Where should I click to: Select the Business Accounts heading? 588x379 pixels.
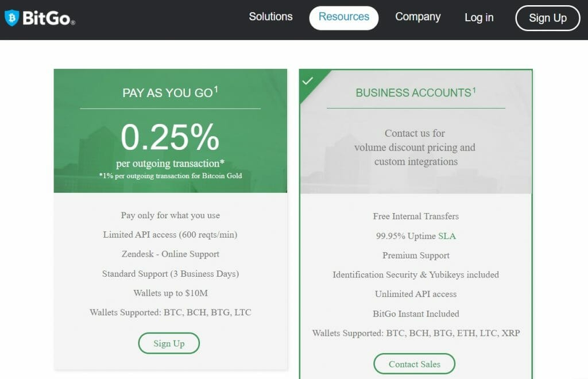click(x=413, y=92)
